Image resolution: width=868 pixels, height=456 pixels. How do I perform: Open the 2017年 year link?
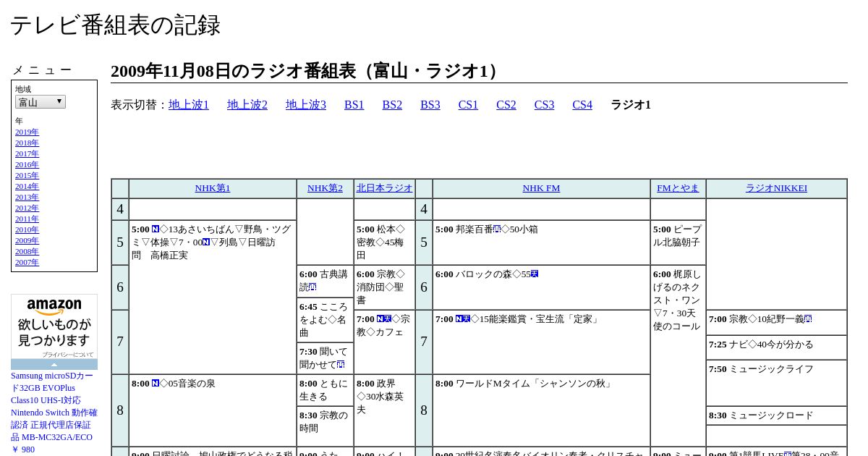pos(27,154)
